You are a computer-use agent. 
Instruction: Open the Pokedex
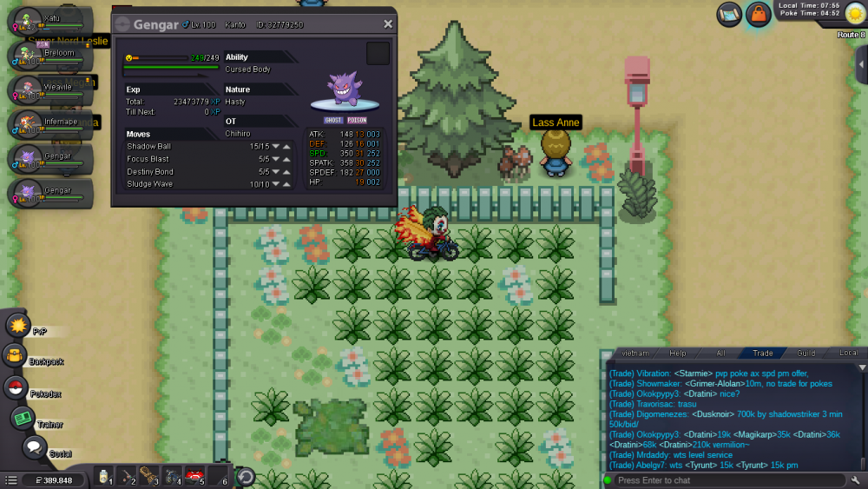point(16,387)
